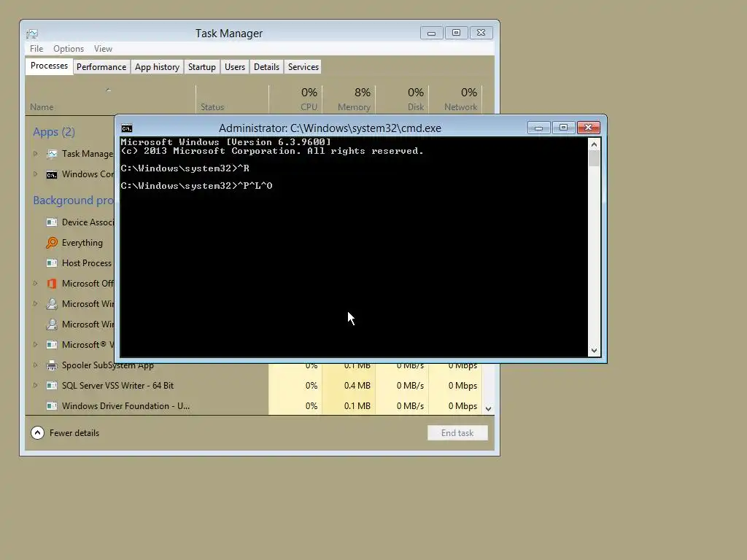This screenshot has width=747, height=560.
Task: Click 0.4 MB memory value
Action: tap(357, 386)
